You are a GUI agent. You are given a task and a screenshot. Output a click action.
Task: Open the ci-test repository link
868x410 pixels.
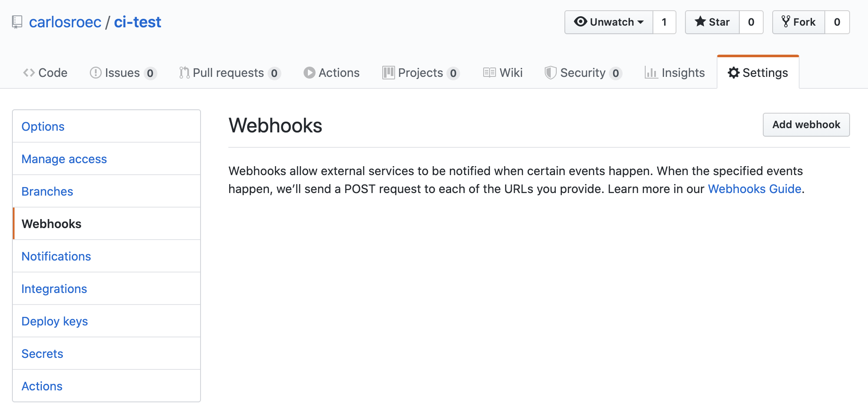[x=138, y=22]
